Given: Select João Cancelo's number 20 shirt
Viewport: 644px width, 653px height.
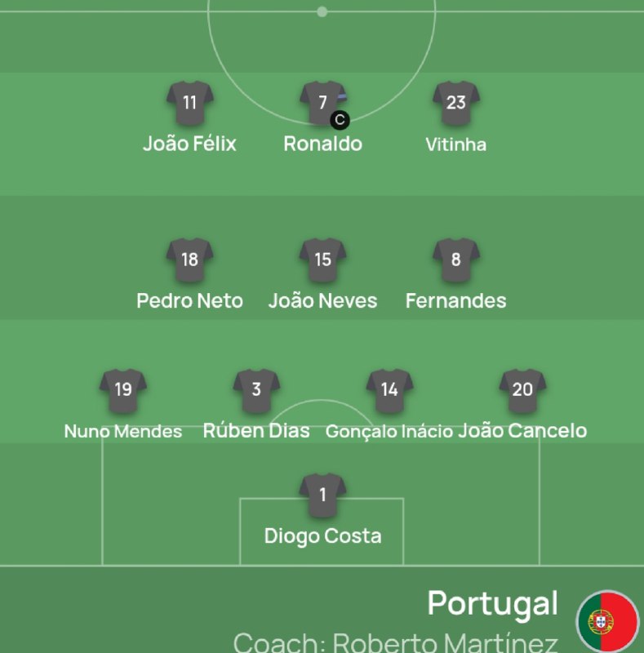Looking at the screenshot, I should [522, 391].
